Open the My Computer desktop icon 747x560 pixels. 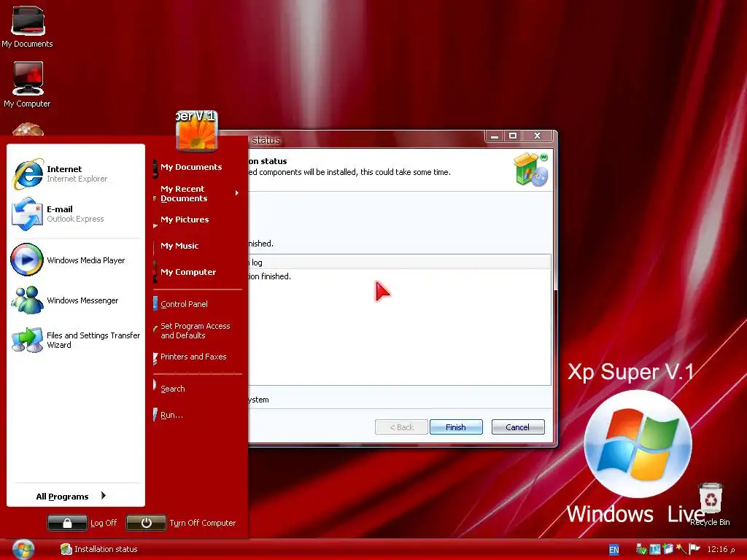click(27, 85)
